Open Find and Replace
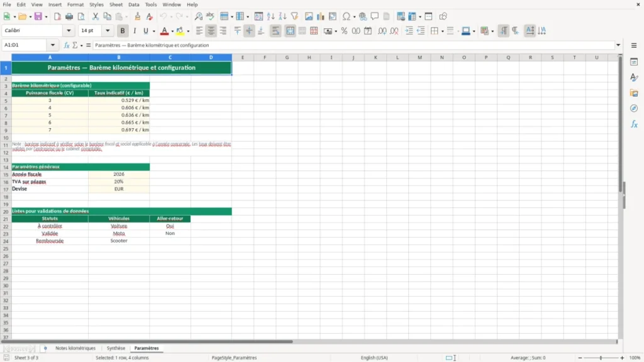Screen dimensions: 644x362 point(198,16)
